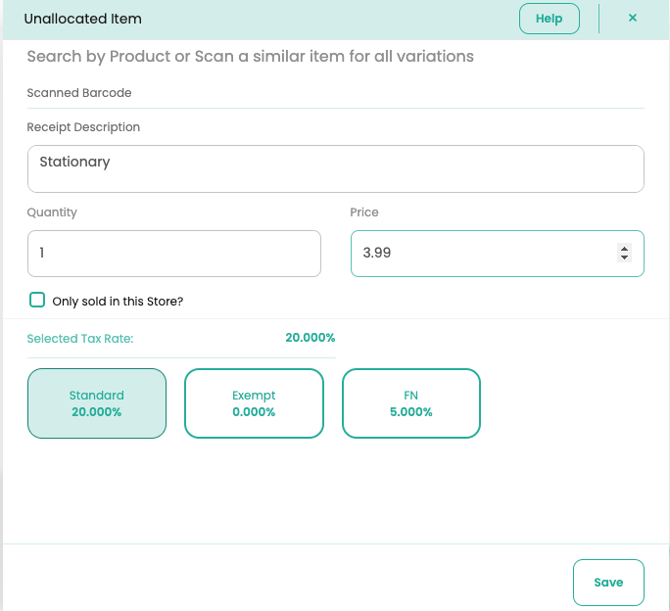Save the unallocated item
Viewport: 670px width, 611px height.
tap(608, 582)
